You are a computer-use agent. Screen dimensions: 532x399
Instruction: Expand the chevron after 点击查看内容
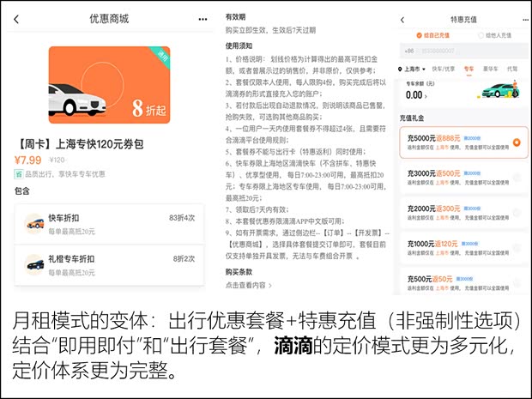coord(270,286)
